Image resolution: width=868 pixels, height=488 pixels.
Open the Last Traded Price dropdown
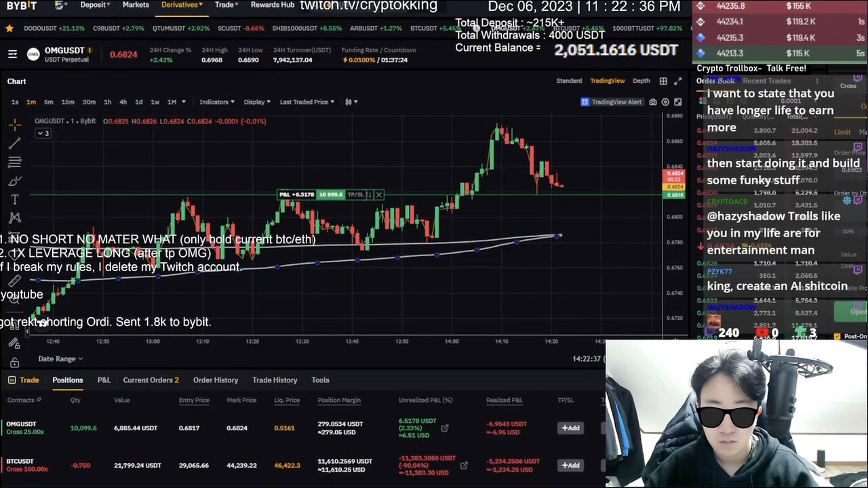[307, 102]
